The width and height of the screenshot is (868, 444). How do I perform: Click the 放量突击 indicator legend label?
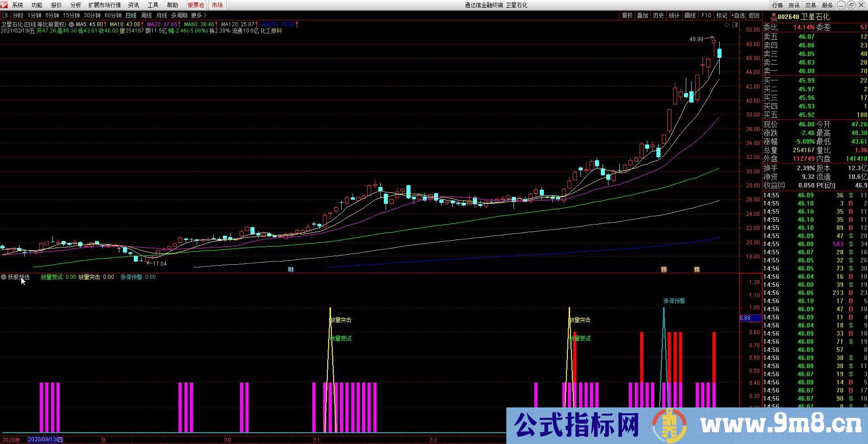[x=96, y=277]
